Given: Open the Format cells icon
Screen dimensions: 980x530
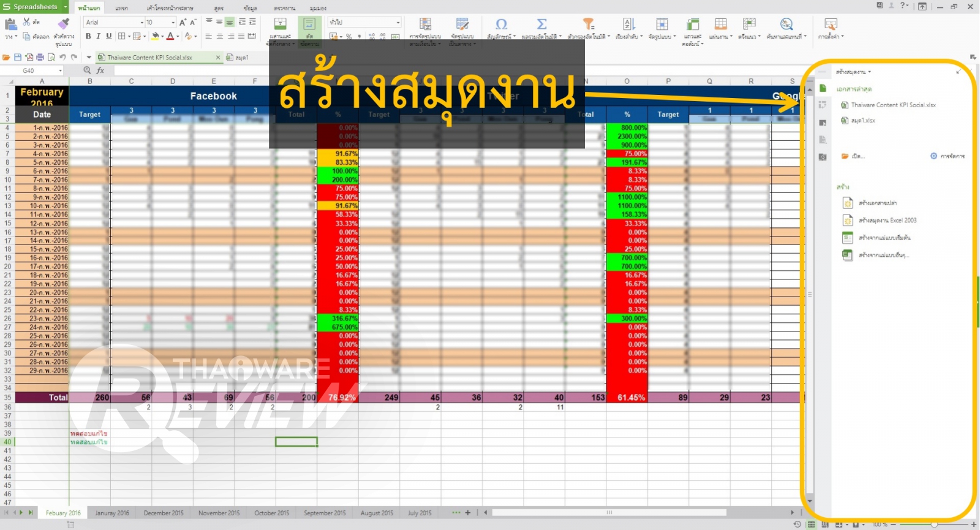Looking at the screenshot, I should pos(662,25).
